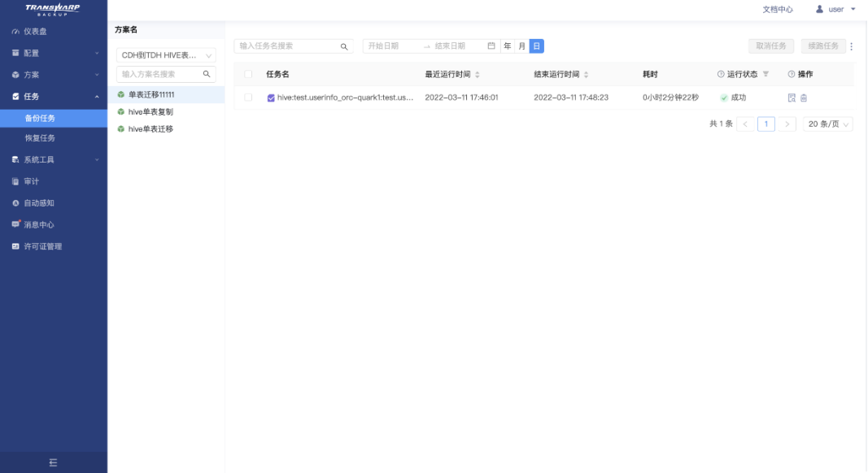The height and width of the screenshot is (473, 868).
Task: Go to next page arrow
Action: [x=787, y=124]
